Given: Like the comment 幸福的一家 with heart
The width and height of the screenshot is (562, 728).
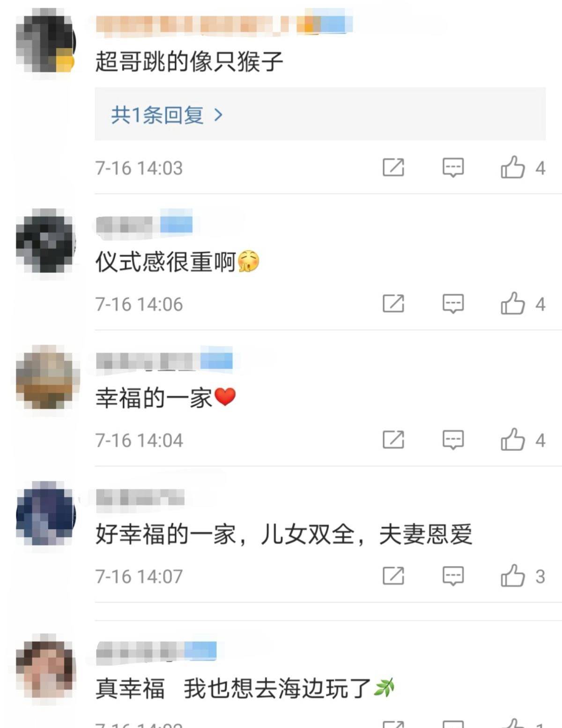Looking at the screenshot, I should tap(513, 440).
